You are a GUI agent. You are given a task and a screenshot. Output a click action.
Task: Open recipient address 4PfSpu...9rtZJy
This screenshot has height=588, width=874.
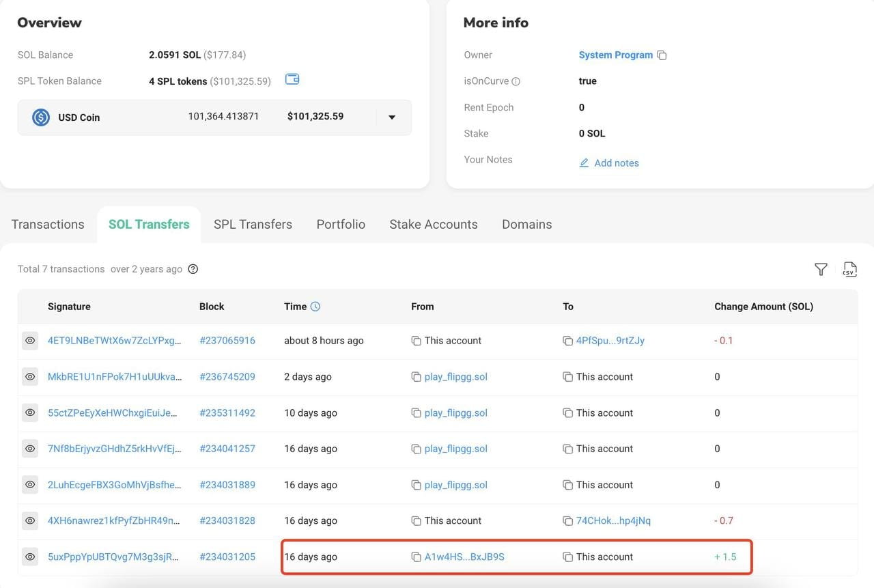pyautogui.click(x=610, y=341)
